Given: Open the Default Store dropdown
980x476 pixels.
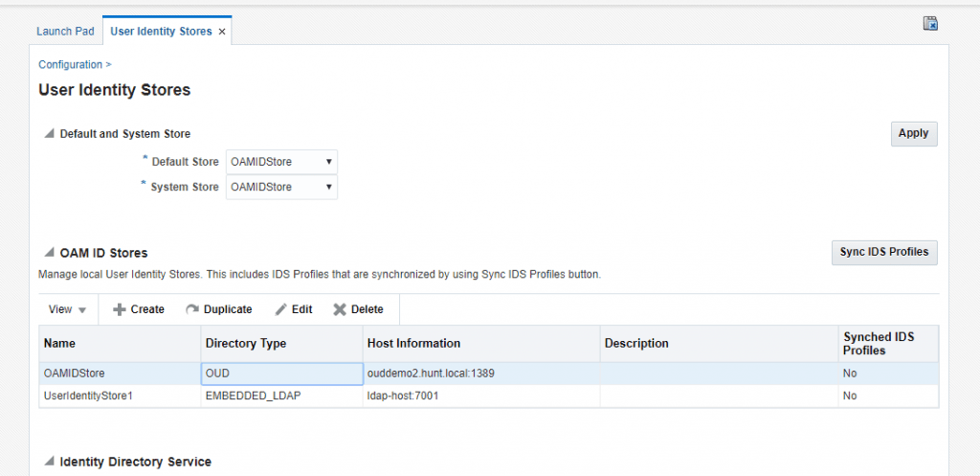Looking at the screenshot, I should click(x=281, y=162).
